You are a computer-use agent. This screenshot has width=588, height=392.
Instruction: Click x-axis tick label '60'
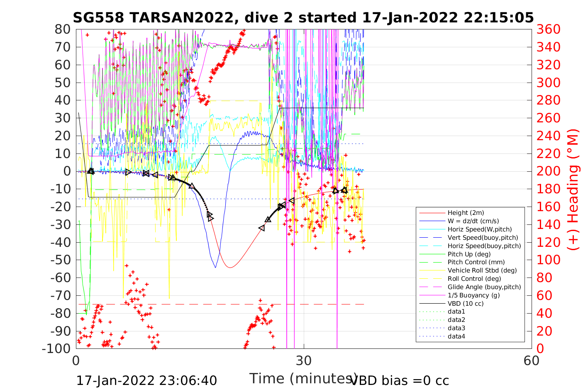532,360
